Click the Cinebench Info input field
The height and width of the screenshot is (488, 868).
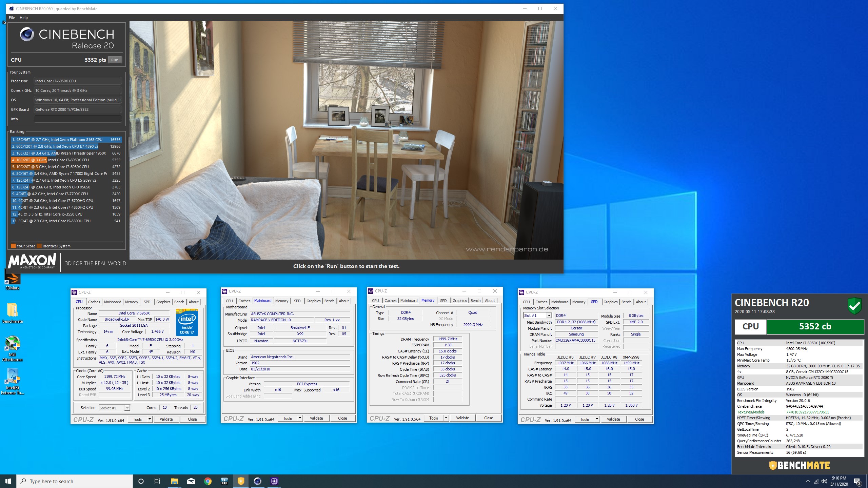click(x=78, y=119)
